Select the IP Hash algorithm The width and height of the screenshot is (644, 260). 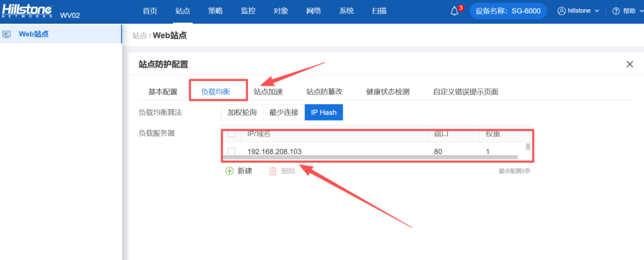(x=324, y=112)
